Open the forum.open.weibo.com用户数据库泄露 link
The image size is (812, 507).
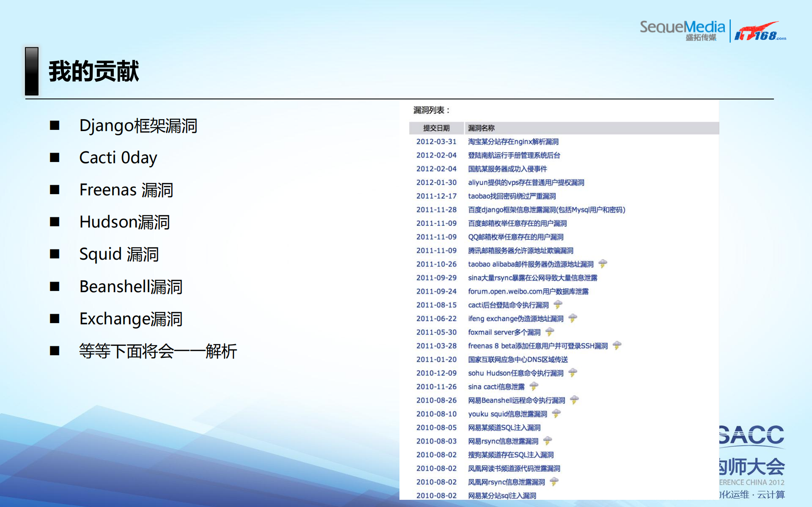click(529, 291)
